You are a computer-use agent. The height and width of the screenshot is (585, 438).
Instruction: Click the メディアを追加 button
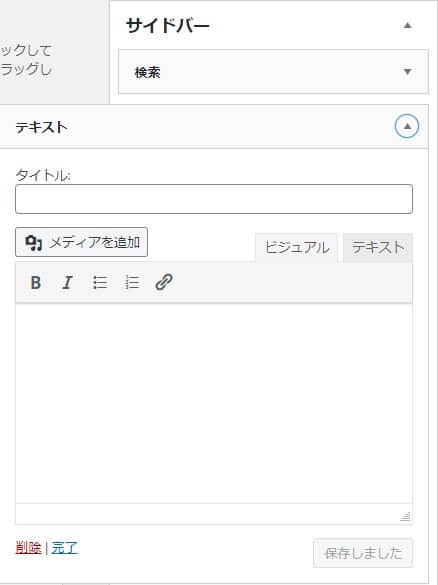pyautogui.click(x=81, y=242)
